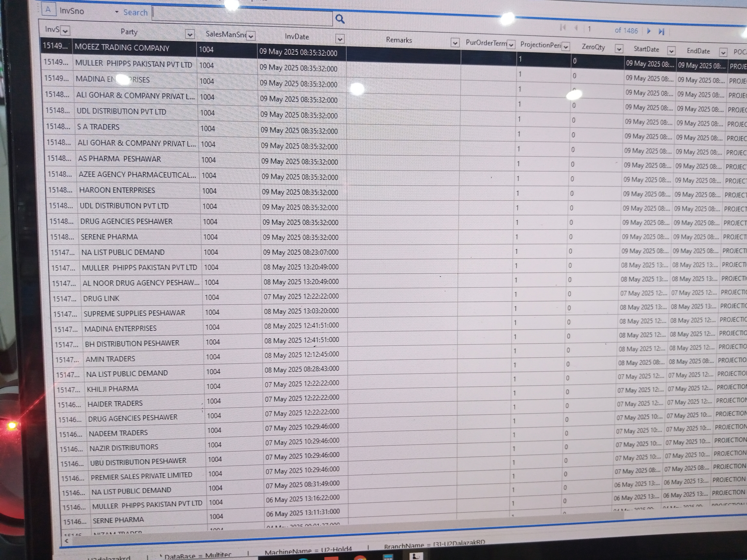Click the 'A' toolbar icon

click(x=48, y=9)
